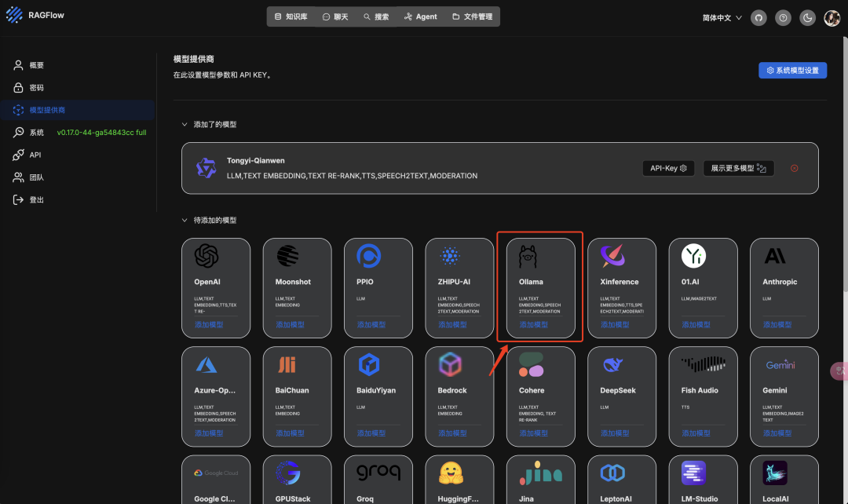Image resolution: width=848 pixels, height=504 pixels.
Task: Click the Groq logo icon
Action: pyautogui.click(x=378, y=472)
